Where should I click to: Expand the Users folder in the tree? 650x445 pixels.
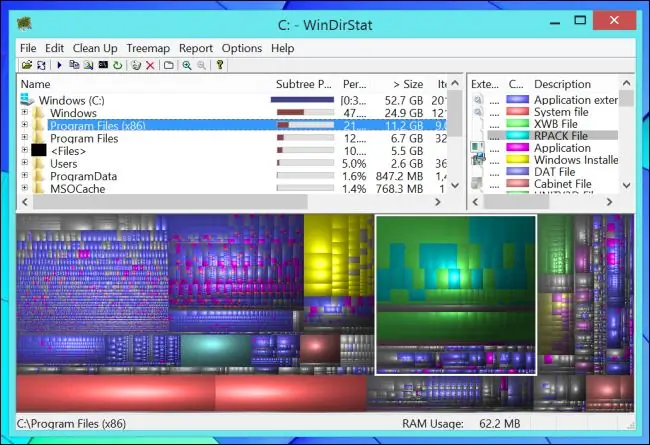click(x=24, y=163)
